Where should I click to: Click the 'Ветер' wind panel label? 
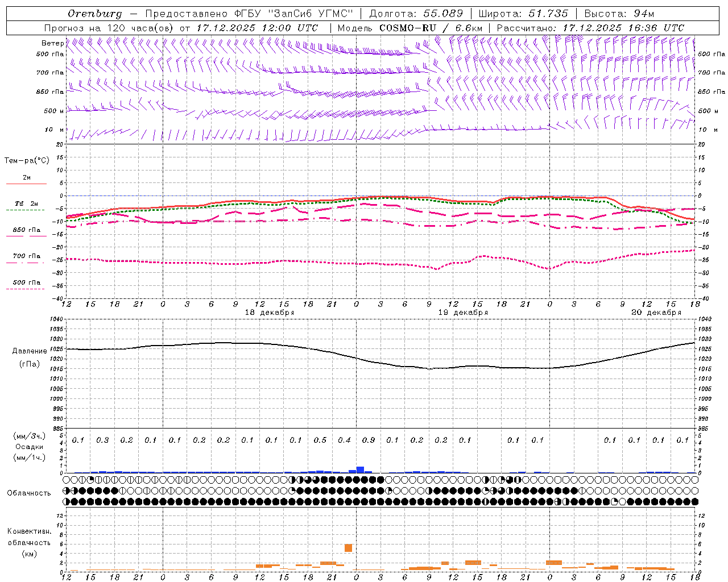point(53,43)
